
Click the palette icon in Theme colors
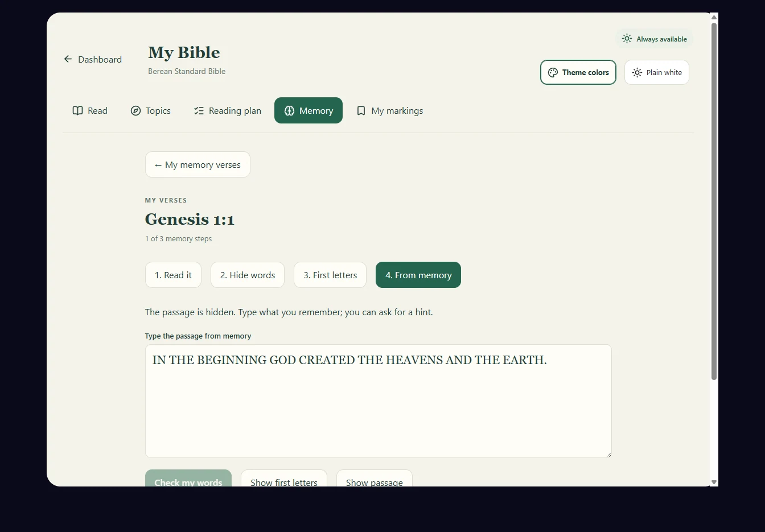(553, 72)
